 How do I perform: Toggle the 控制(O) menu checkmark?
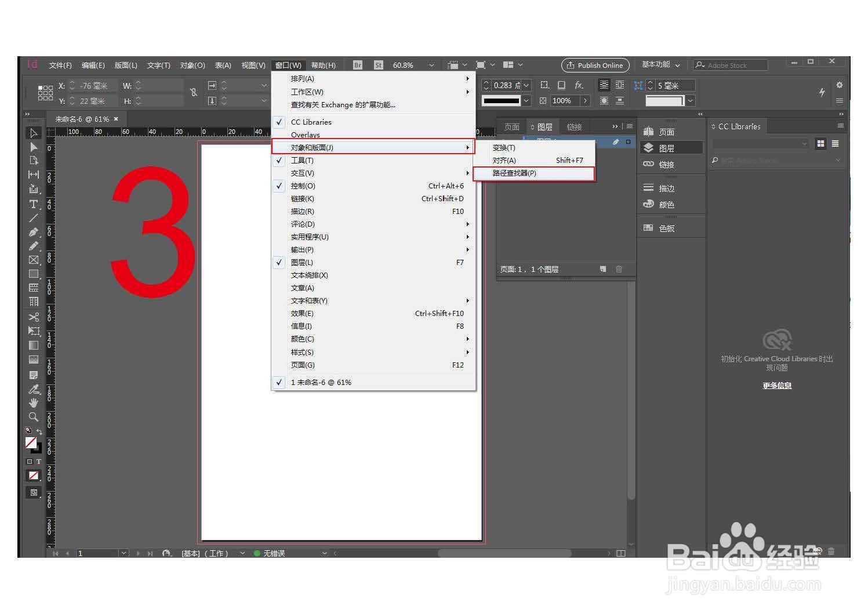coord(279,186)
